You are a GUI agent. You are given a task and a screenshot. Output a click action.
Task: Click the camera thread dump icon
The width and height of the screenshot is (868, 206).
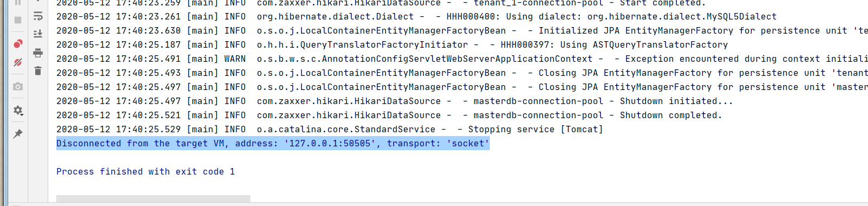click(18, 86)
